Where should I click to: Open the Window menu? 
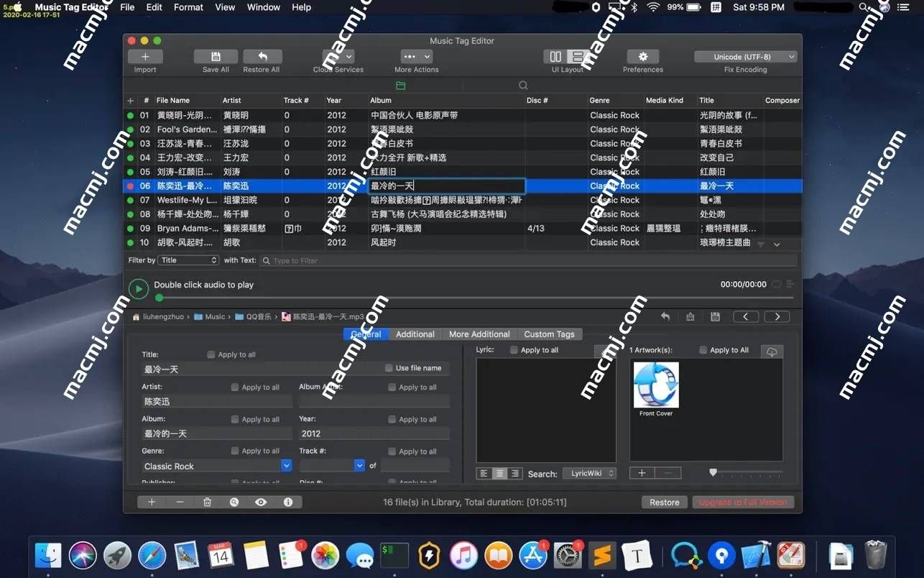coord(264,7)
